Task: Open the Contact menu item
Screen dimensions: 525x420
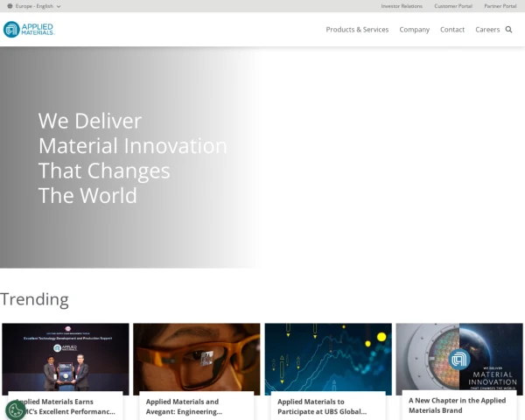Action: 452,30
